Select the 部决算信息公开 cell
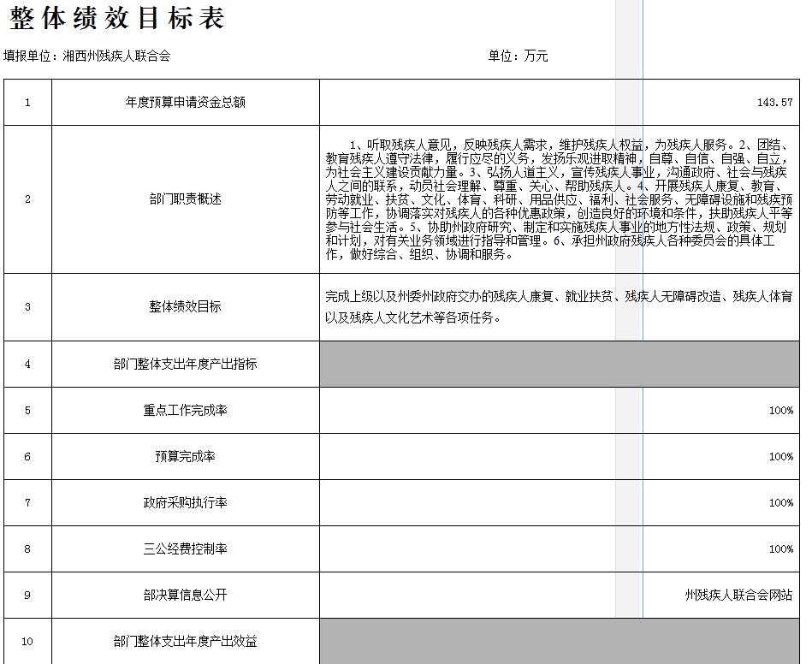This screenshot has width=812, height=664. pyautogui.click(x=186, y=596)
